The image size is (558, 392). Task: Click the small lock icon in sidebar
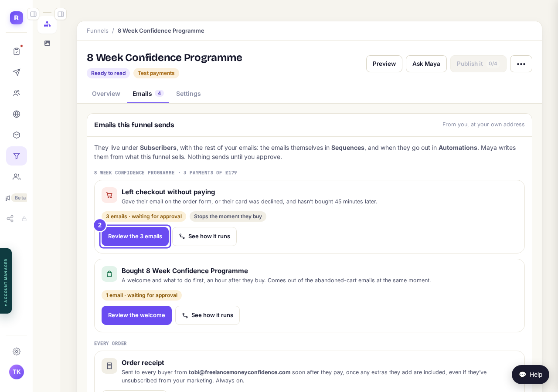(x=24, y=219)
